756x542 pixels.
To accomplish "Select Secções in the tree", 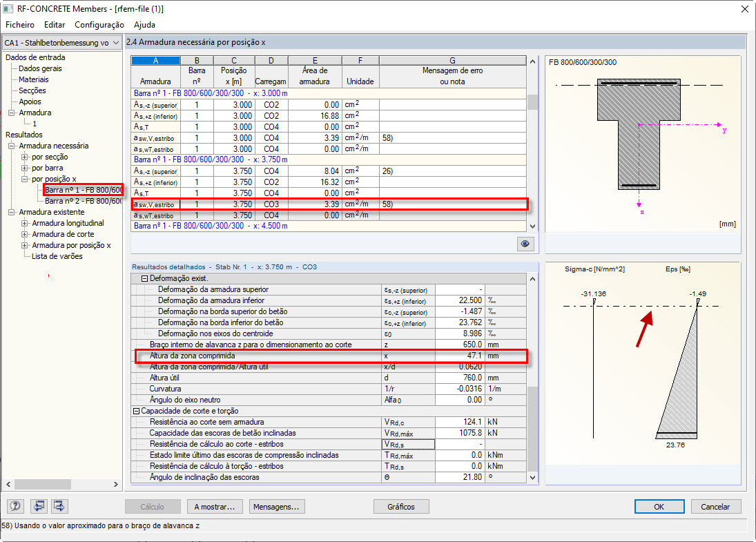I will point(32,90).
